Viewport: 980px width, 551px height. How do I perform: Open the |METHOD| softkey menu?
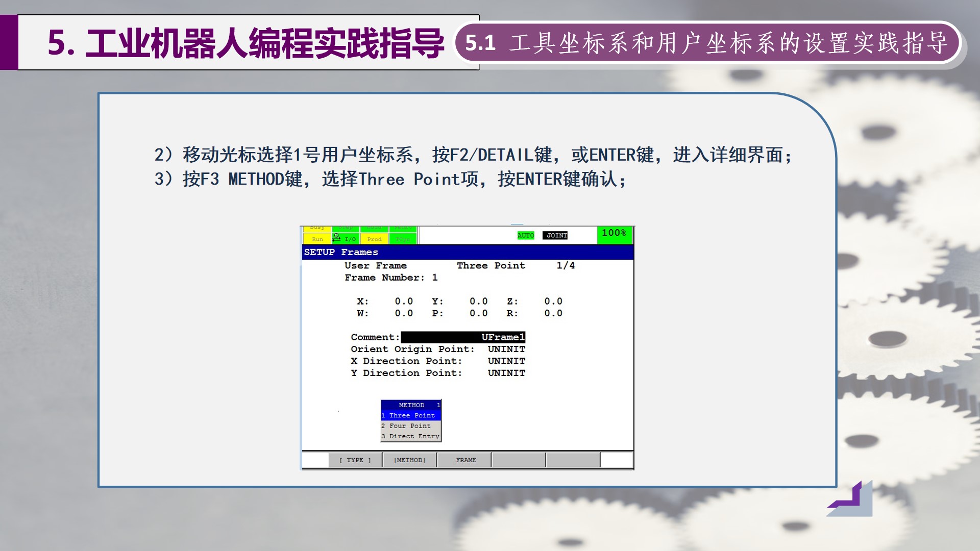pyautogui.click(x=409, y=460)
